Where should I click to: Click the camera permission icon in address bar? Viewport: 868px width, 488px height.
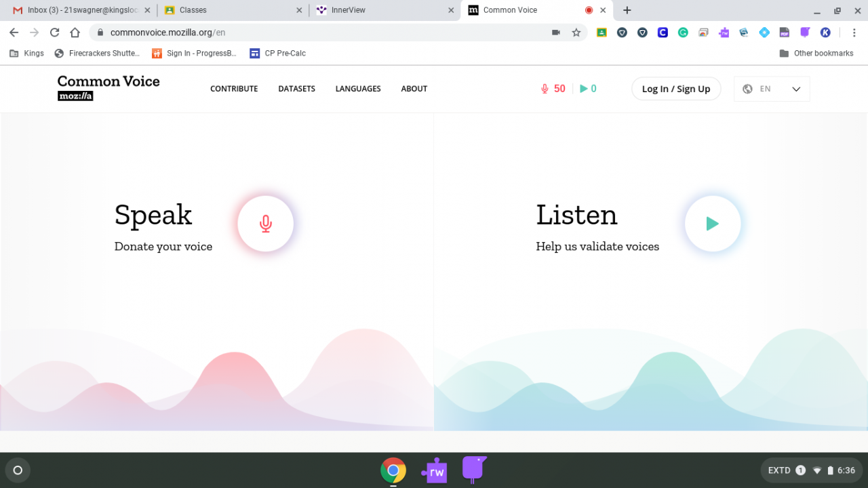pyautogui.click(x=556, y=33)
